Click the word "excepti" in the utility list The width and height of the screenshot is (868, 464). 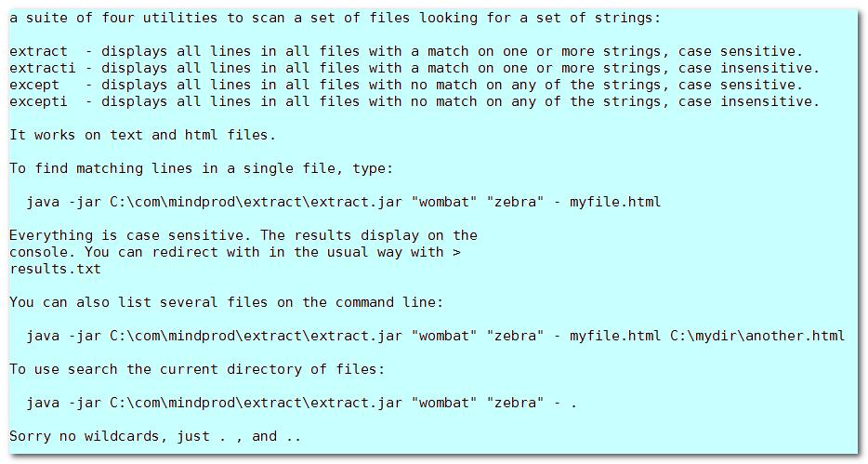[x=38, y=102]
